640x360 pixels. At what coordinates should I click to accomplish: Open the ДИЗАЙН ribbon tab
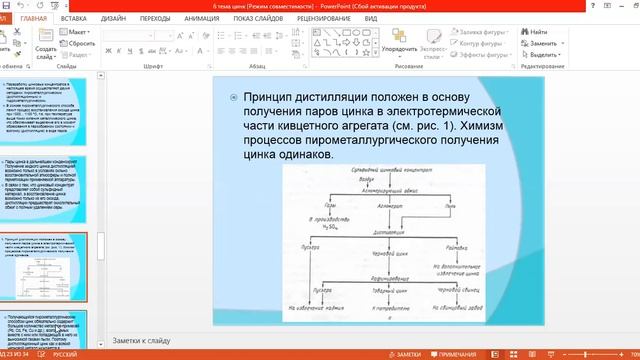click(x=113, y=18)
